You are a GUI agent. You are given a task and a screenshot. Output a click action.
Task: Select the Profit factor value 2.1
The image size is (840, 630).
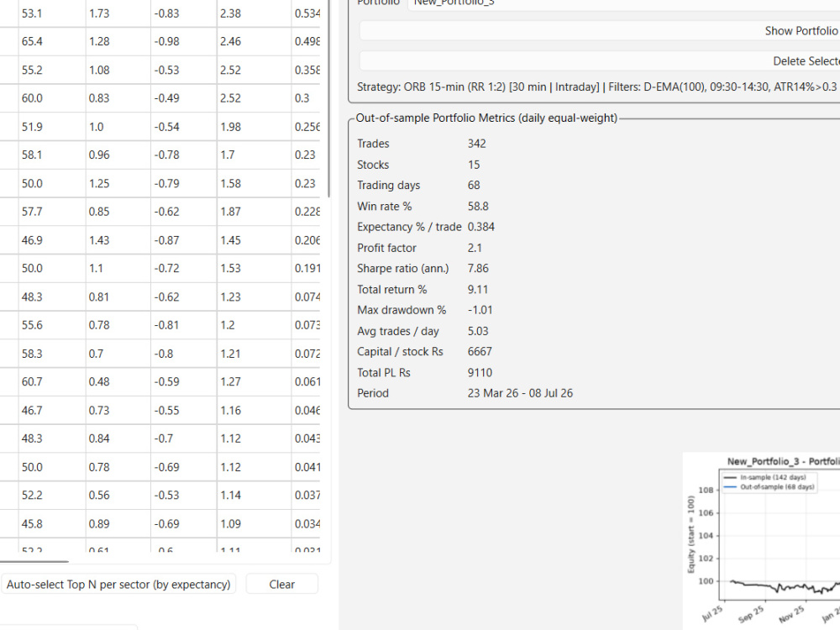[x=475, y=248]
